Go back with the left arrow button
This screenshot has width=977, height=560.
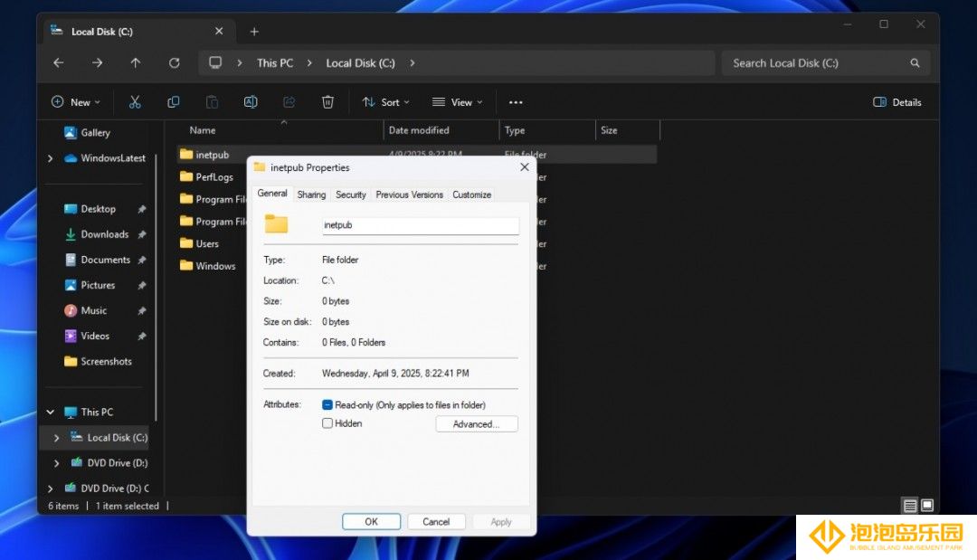(x=59, y=63)
